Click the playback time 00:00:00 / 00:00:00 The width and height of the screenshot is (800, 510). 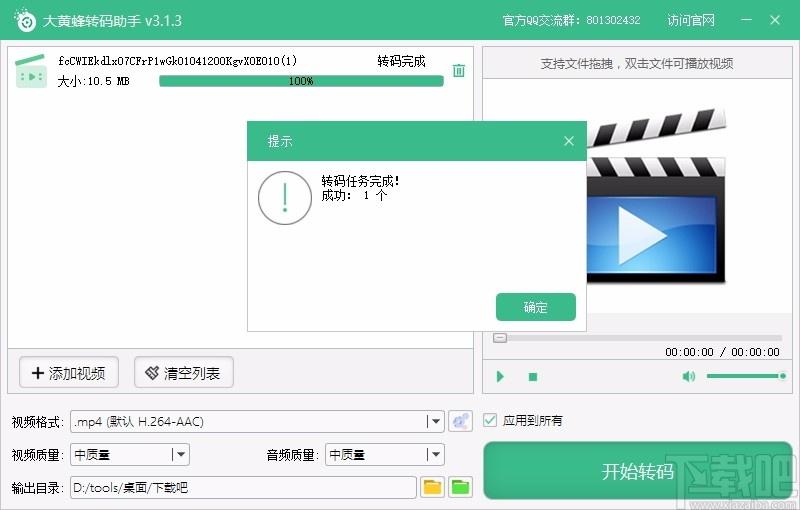pyautogui.click(x=722, y=352)
